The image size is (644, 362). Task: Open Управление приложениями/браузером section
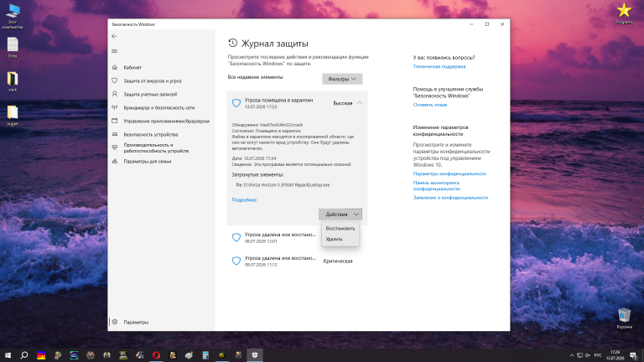point(166,121)
